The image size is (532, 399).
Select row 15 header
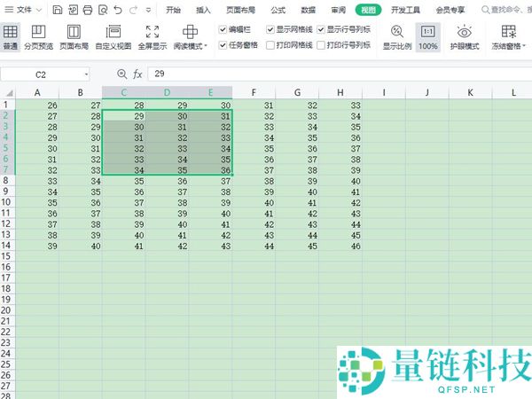7,256
